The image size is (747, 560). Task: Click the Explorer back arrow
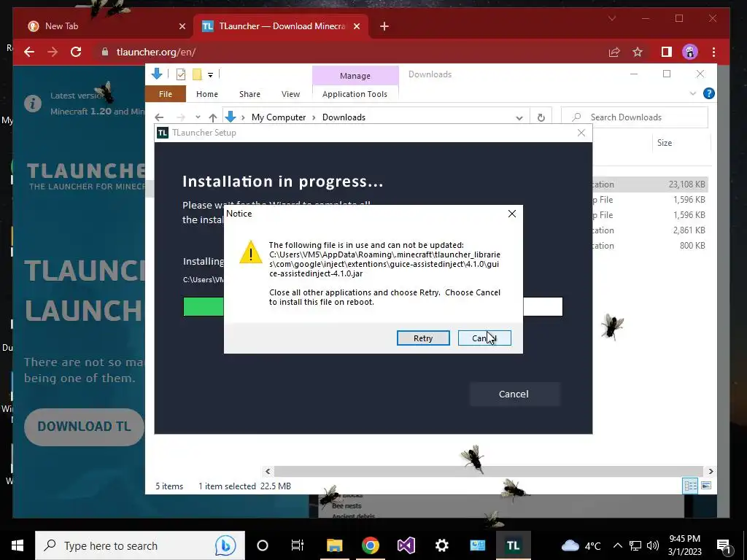pyautogui.click(x=159, y=117)
